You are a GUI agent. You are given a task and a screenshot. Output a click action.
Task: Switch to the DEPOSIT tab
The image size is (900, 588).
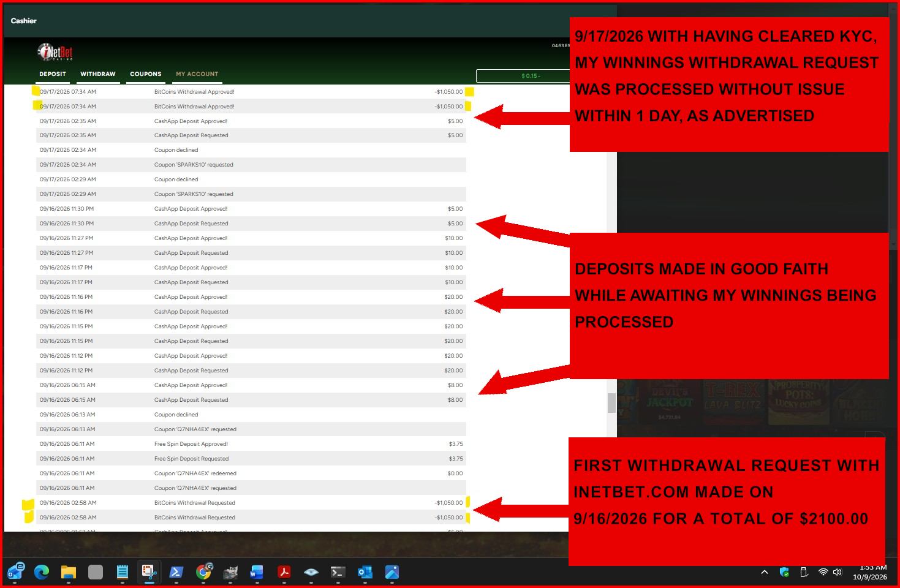53,74
